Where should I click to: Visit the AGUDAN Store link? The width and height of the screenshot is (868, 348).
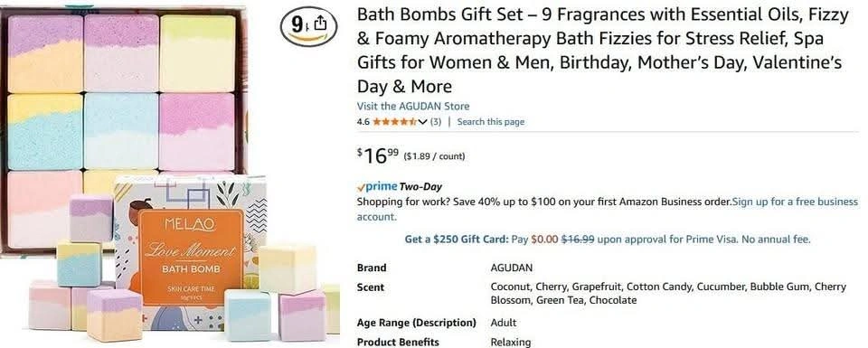(x=413, y=107)
